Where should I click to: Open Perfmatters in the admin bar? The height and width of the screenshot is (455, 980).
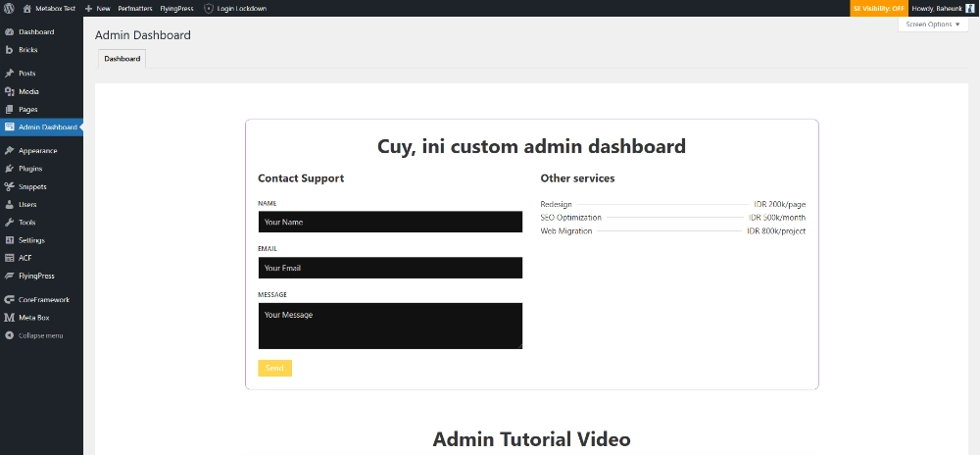point(135,9)
